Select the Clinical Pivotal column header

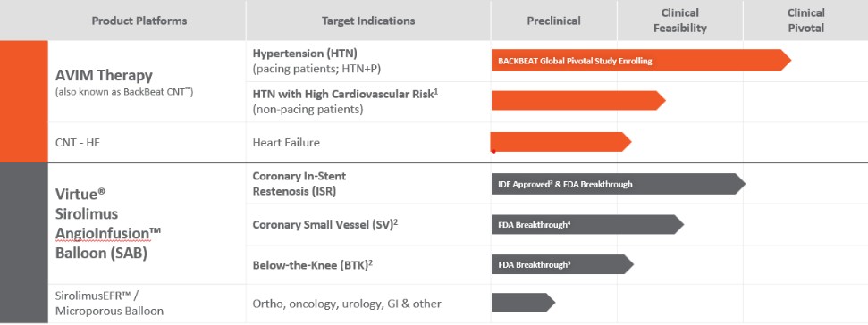coord(806,21)
